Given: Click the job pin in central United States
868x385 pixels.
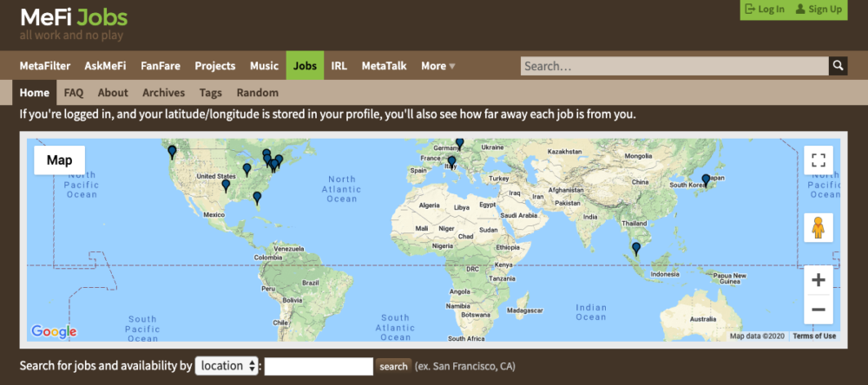Looking at the screenshot, I should click(226, 186).
